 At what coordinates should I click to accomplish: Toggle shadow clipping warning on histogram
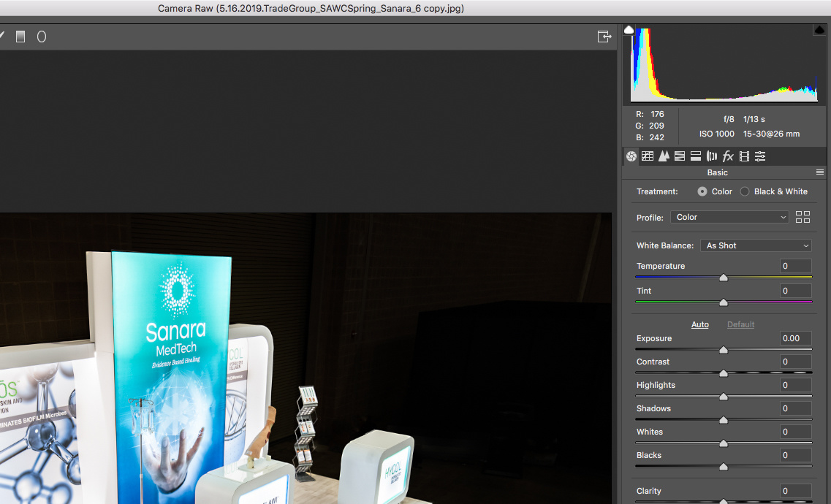629,30
